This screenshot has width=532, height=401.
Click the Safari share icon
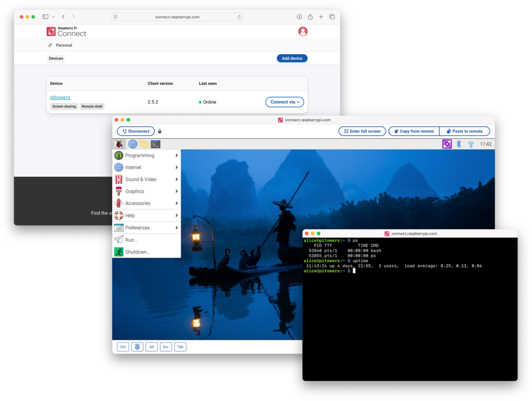point(310,17)
